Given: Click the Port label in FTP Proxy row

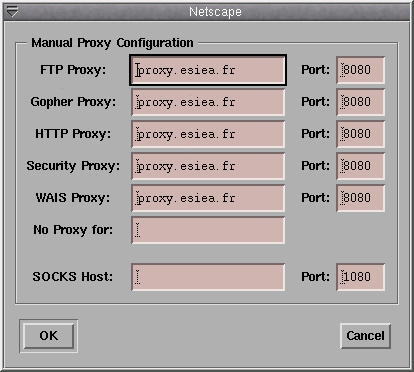Looking at the screenshot, I should coord(315,70).
